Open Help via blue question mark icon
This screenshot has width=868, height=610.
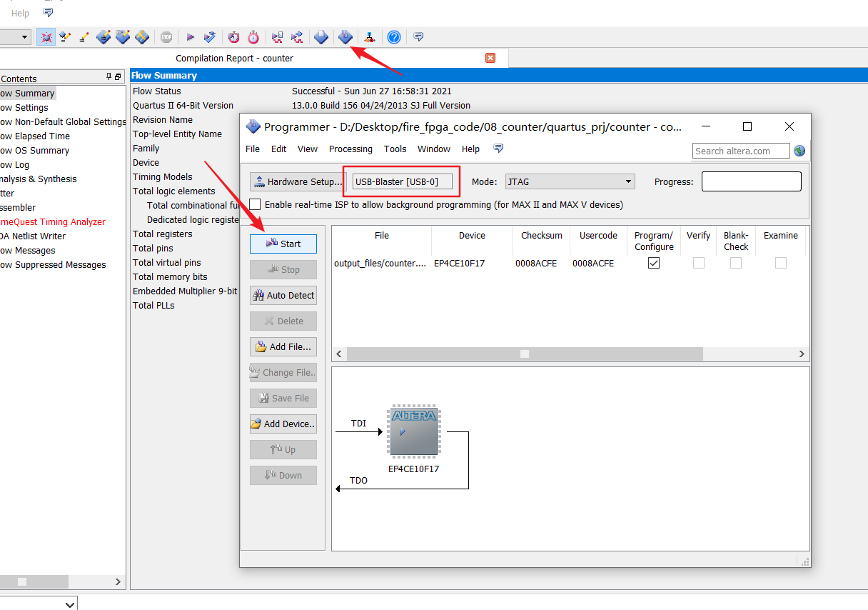(393, 37)
